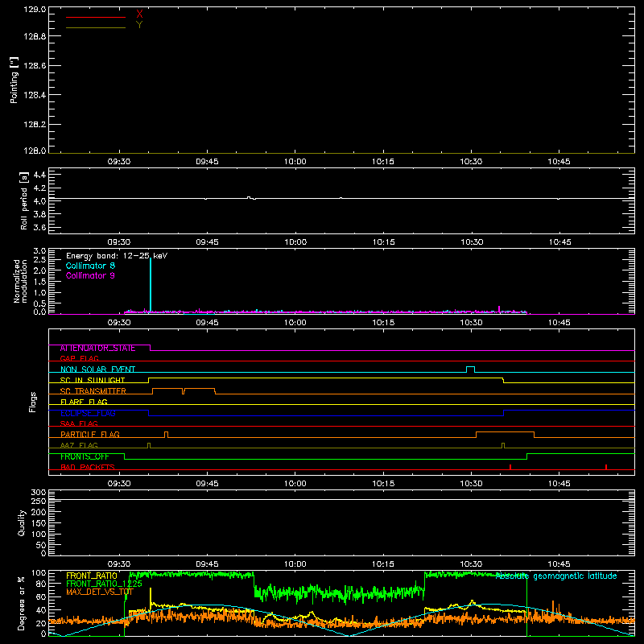The width and height of the screenshot is (644, 644).
Task: Click the Y legend label
Action: [139, 25]
